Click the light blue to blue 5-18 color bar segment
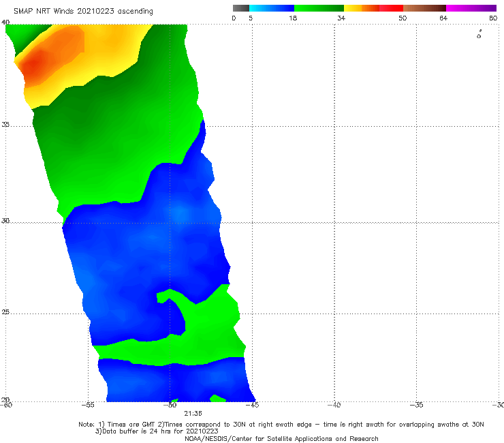504x443 pixels. pos(272,8)
